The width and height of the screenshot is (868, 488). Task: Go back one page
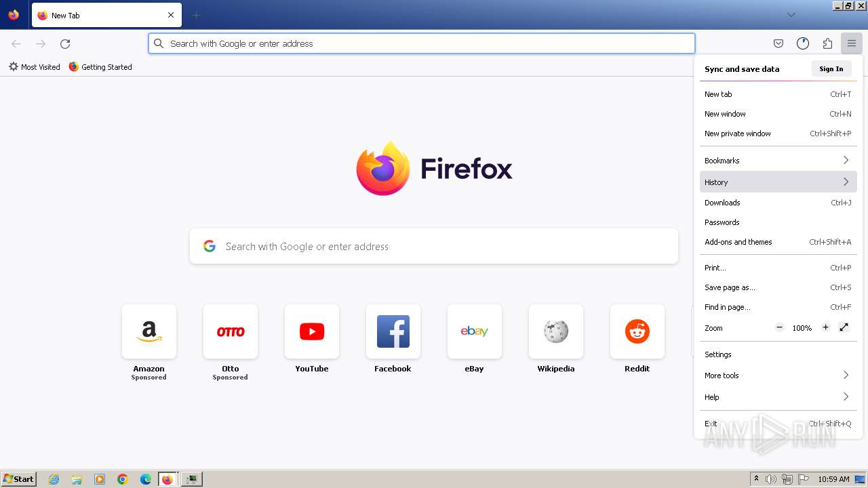tap(16, 43)
